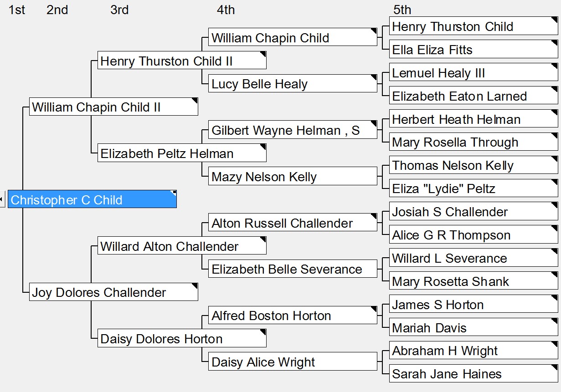561x392 pixels.
Task: Click corner triangle on Ella Eliza Fitts box
Action: tap(555, 43)
